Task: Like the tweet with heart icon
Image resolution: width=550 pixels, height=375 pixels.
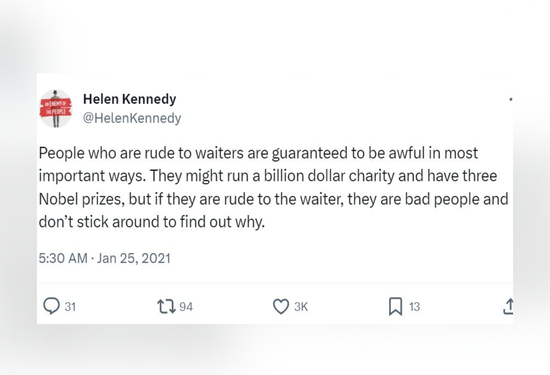Action: [x=281, y=306]
